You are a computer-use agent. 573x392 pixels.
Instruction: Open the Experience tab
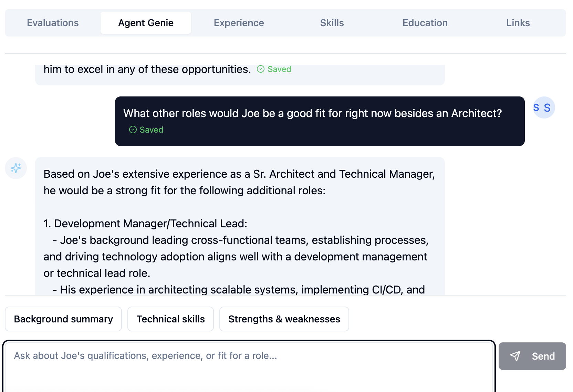point(239,22)
